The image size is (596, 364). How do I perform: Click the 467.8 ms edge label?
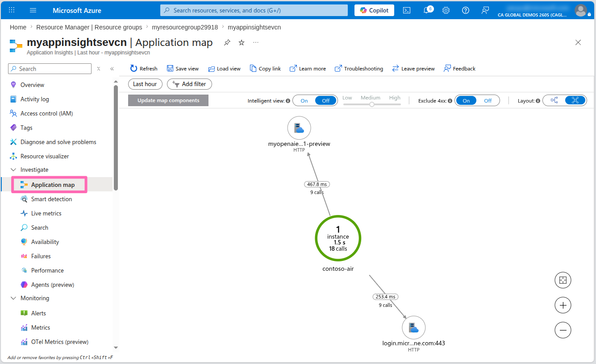[317, 184]
